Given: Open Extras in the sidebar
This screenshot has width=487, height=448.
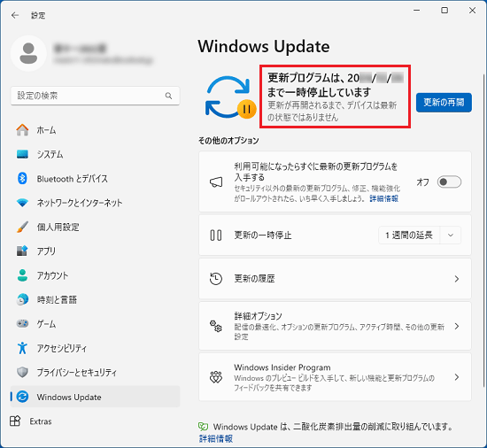Looking at the screenshot, I should [95, 421].
